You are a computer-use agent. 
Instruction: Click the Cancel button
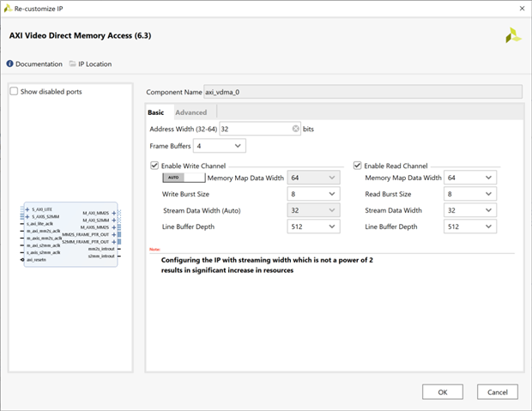498,391
